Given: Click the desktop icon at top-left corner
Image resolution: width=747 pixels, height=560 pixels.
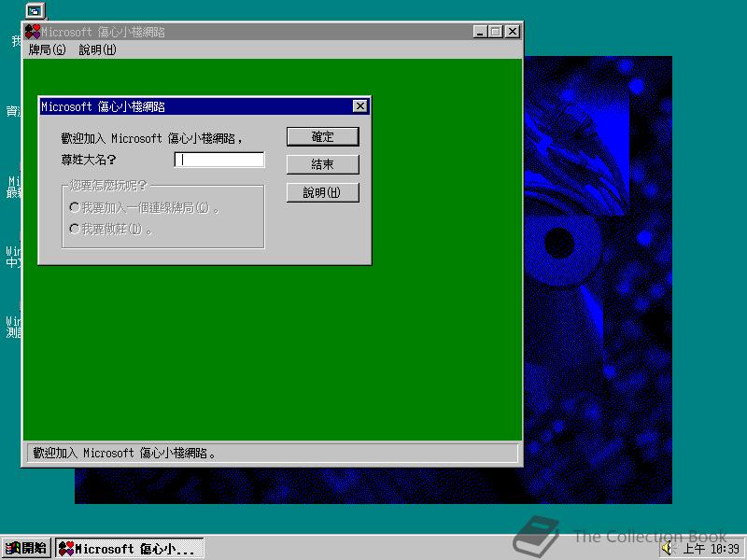Looking at the screenshot, I should tap(35, 10).
